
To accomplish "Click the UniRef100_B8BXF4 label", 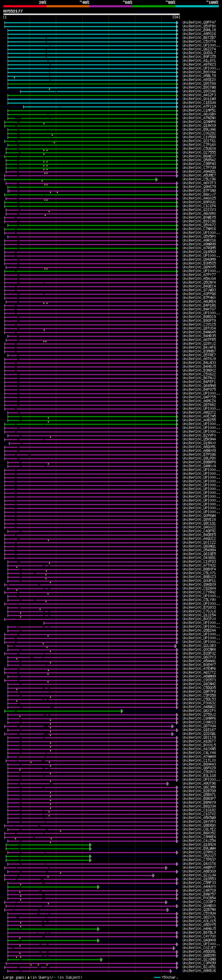I will pos(199,569).
